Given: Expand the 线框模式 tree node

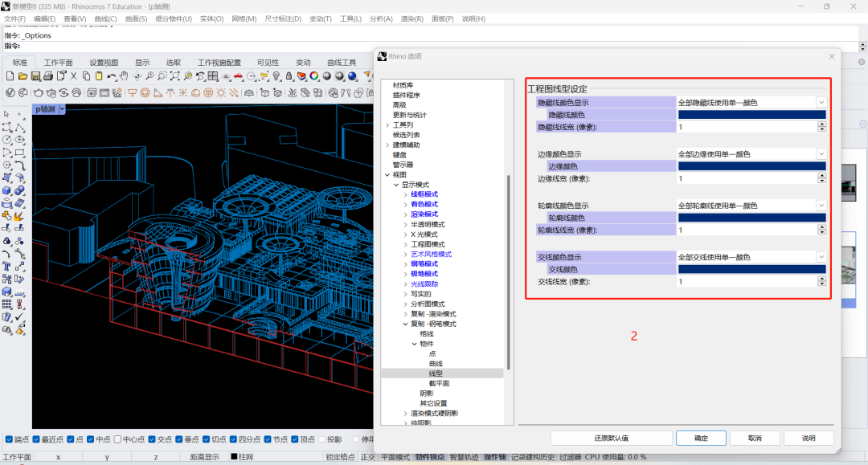Looking at the screenshot, I should tap(405, 194).
